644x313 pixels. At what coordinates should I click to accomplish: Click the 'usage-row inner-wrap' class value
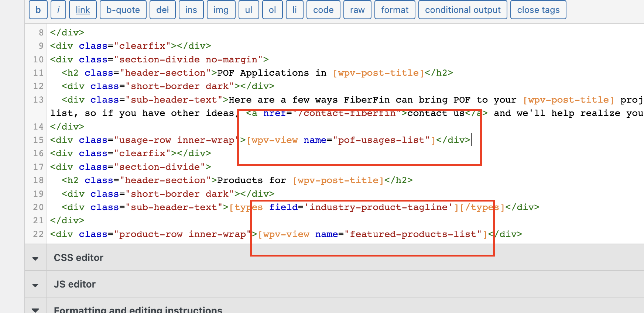(177, 140)
